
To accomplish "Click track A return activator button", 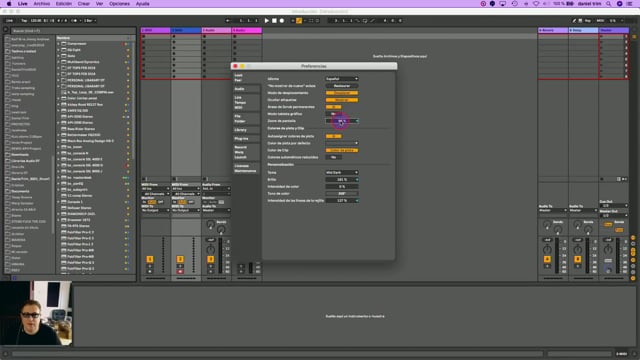I will (547, 259).
